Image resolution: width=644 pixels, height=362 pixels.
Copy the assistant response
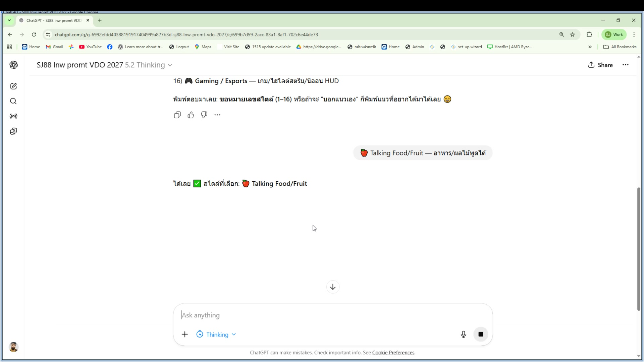point(177,115)
